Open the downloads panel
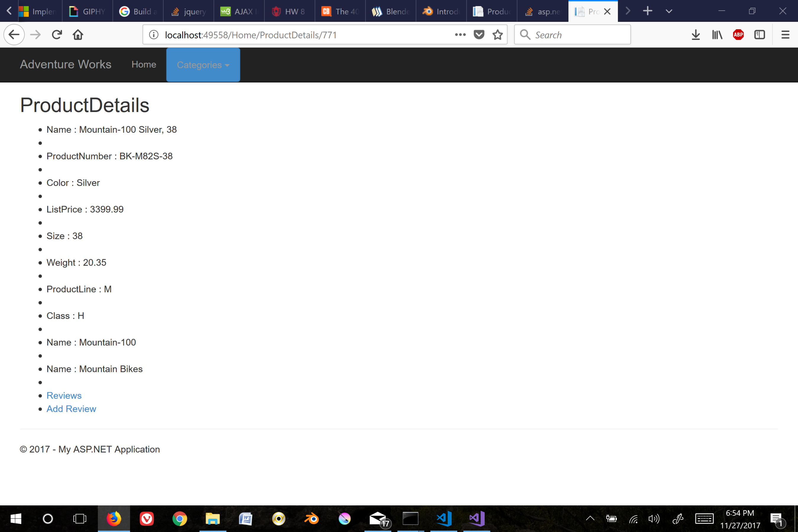 pyautogui.click(x=696, y=34)
